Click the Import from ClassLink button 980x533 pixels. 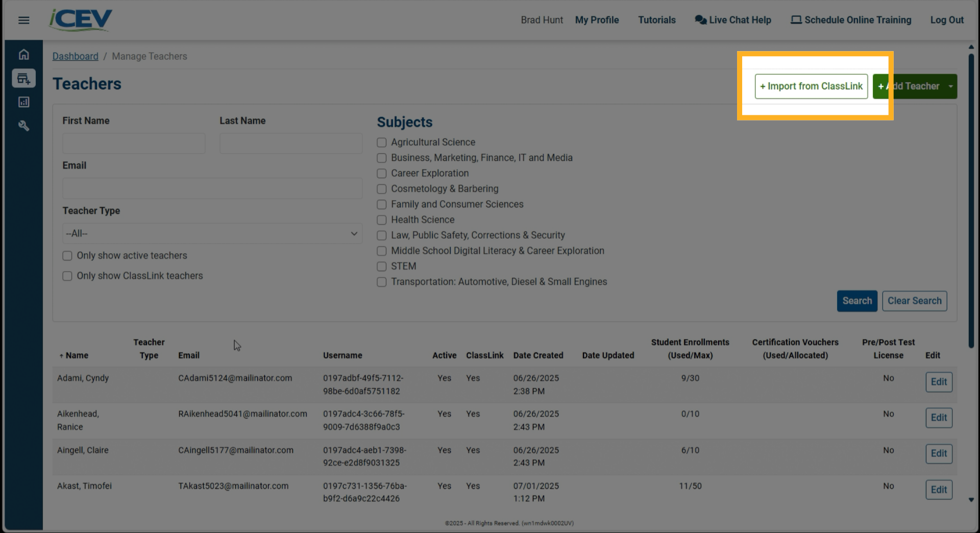click(811, 86)
